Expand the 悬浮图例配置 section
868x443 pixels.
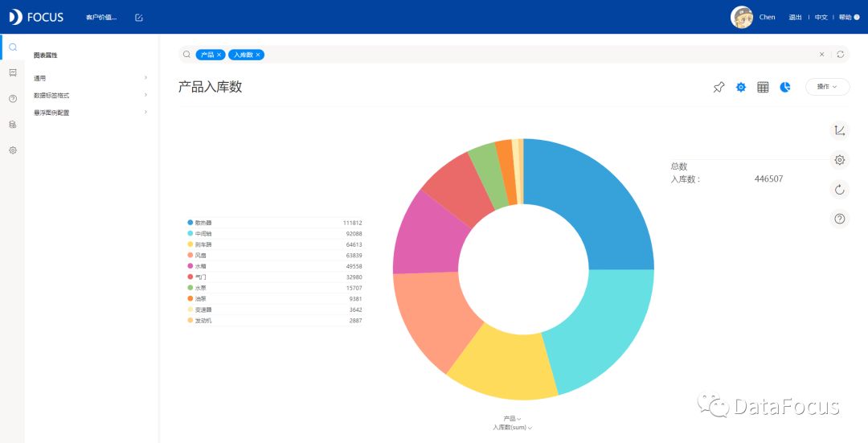(x=91, y=113)
